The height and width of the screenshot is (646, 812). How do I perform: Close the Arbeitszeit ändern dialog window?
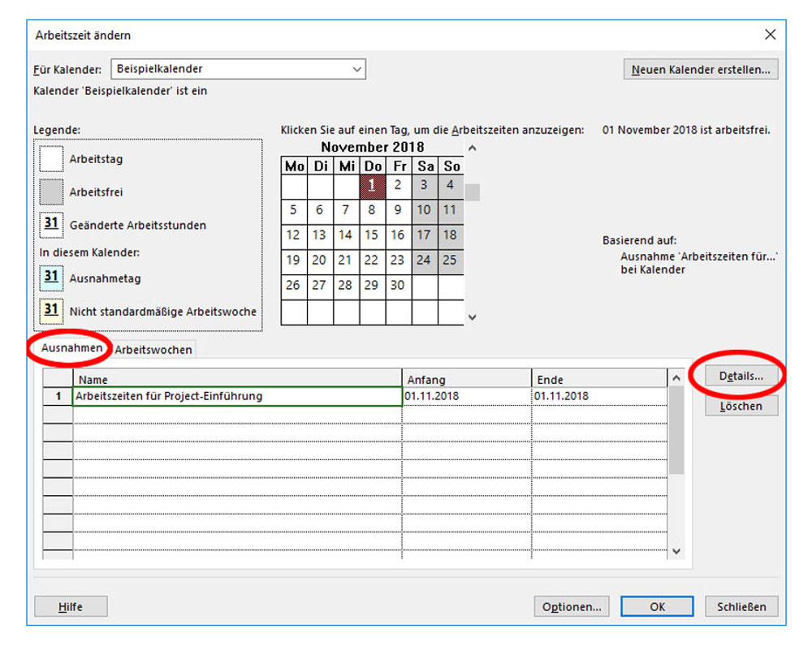click(x=770, y=35)
